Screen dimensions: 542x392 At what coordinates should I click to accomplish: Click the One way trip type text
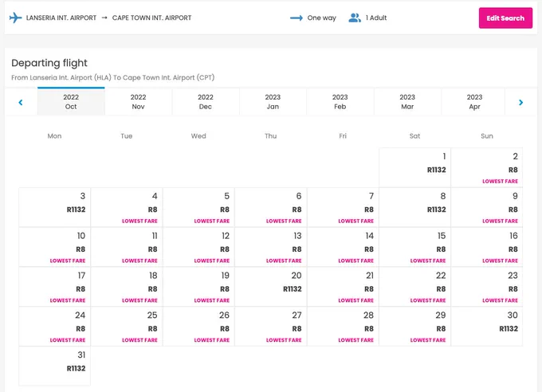pos(321,18)
